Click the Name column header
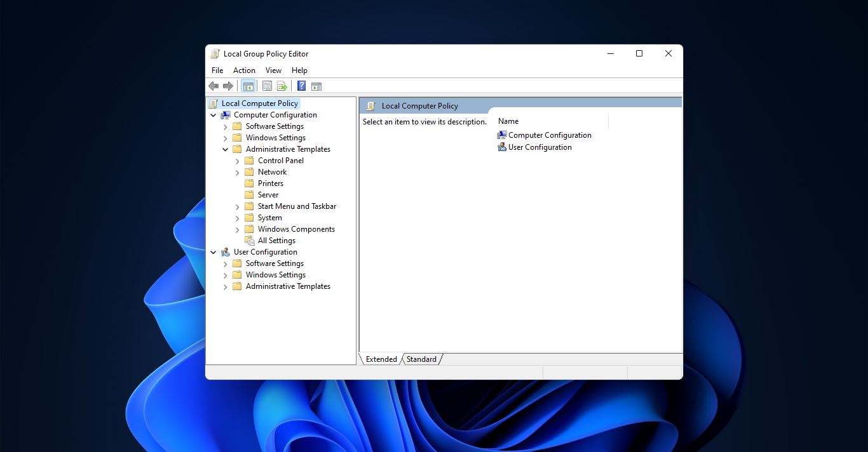Image resolution: width=868 pixels, height=452 pixels. (552, 121)
